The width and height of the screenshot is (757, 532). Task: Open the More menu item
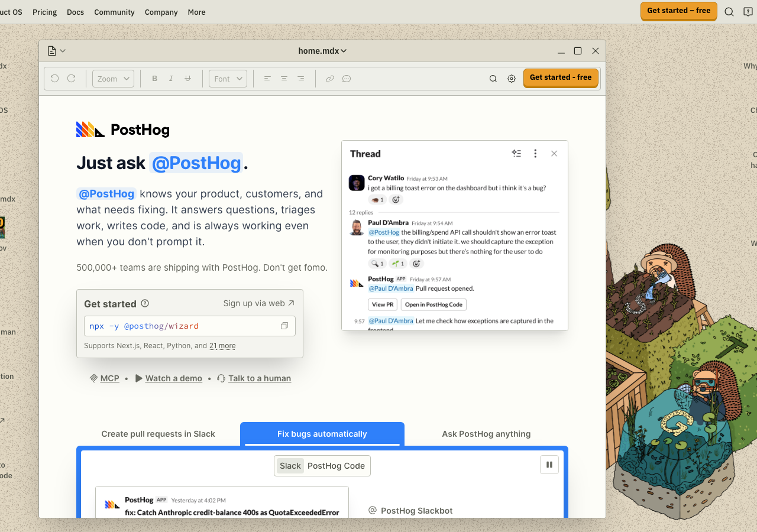[x=196, y=12]
